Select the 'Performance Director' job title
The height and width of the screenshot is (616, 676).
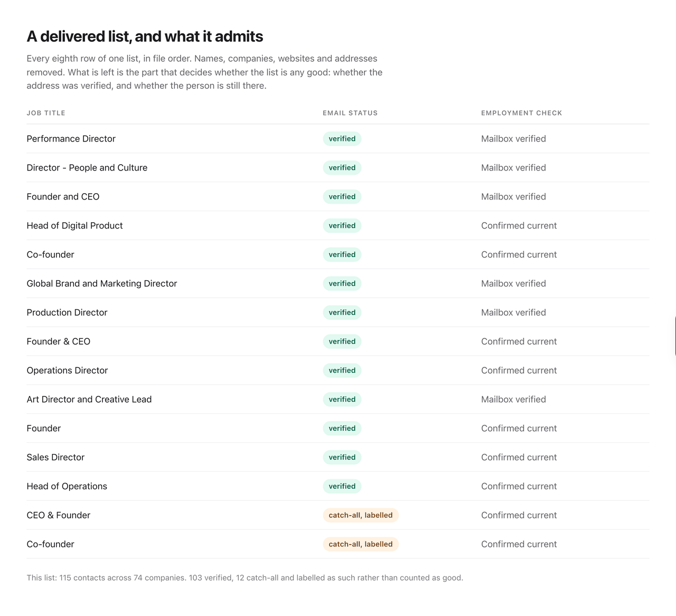click(x=71, y=139)
